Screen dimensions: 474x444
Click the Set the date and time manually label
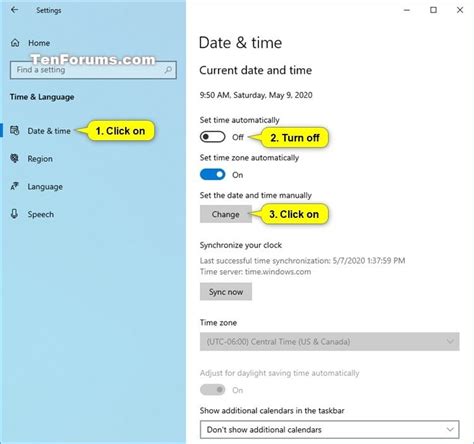click(x=256, y=195)
